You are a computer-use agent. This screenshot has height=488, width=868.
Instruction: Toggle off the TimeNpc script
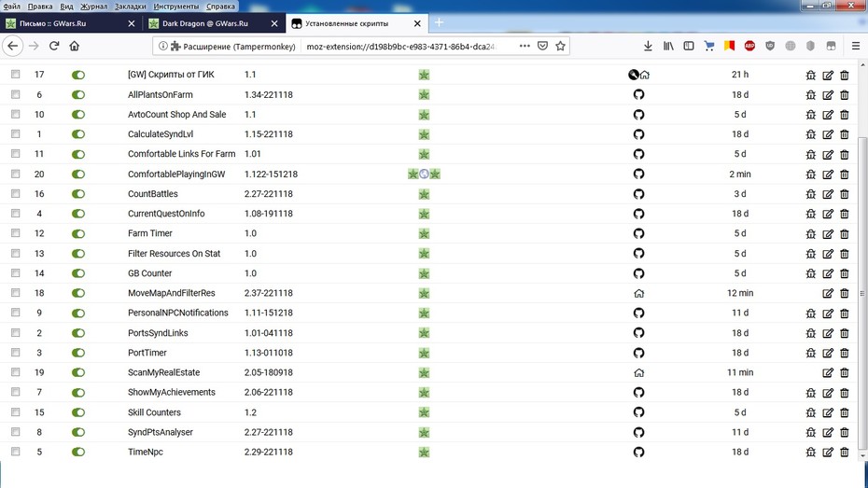pos(78,452)
